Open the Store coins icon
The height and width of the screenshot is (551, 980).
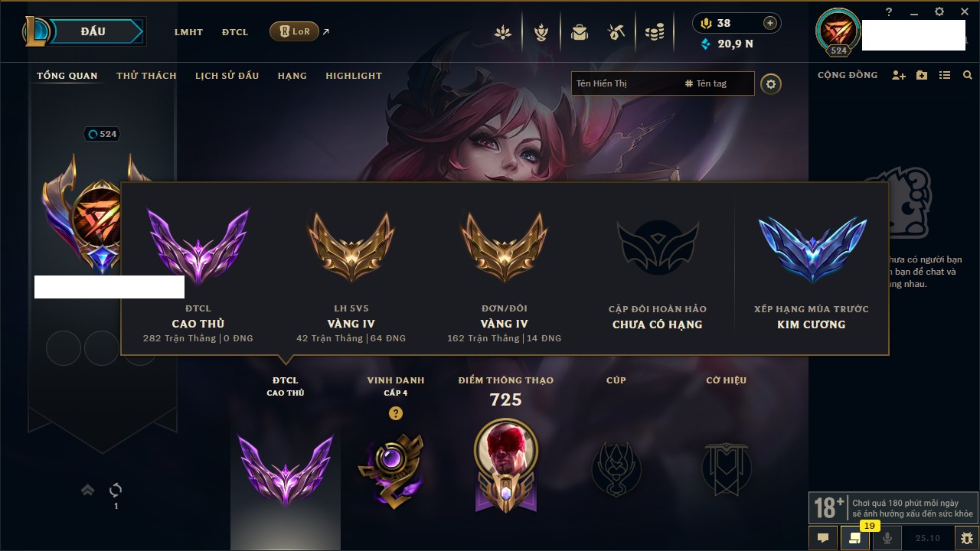654,32
